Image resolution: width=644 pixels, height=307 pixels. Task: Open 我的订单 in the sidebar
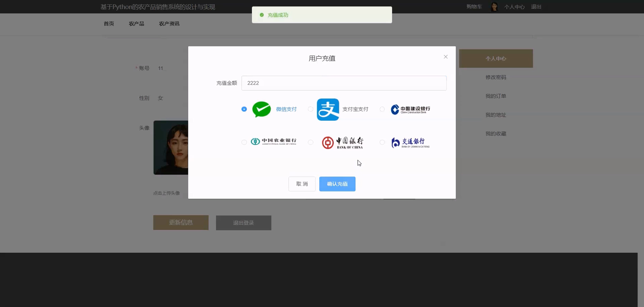(496, 96)
